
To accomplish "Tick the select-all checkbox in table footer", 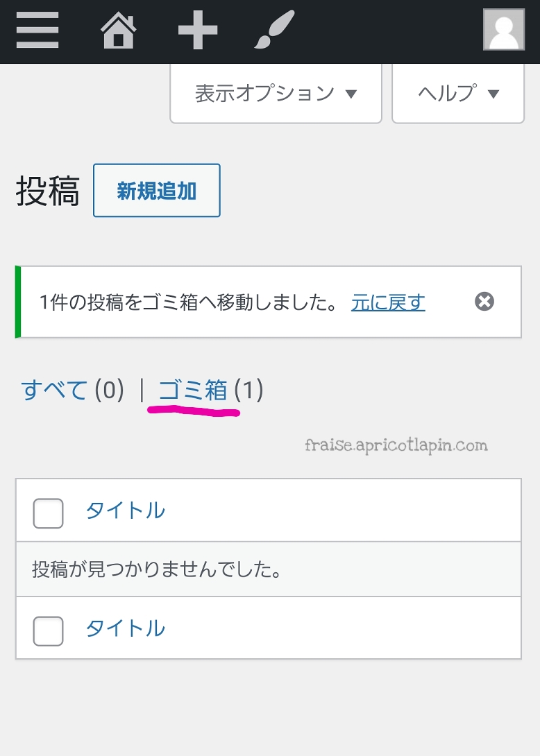I will pos(49,630).
